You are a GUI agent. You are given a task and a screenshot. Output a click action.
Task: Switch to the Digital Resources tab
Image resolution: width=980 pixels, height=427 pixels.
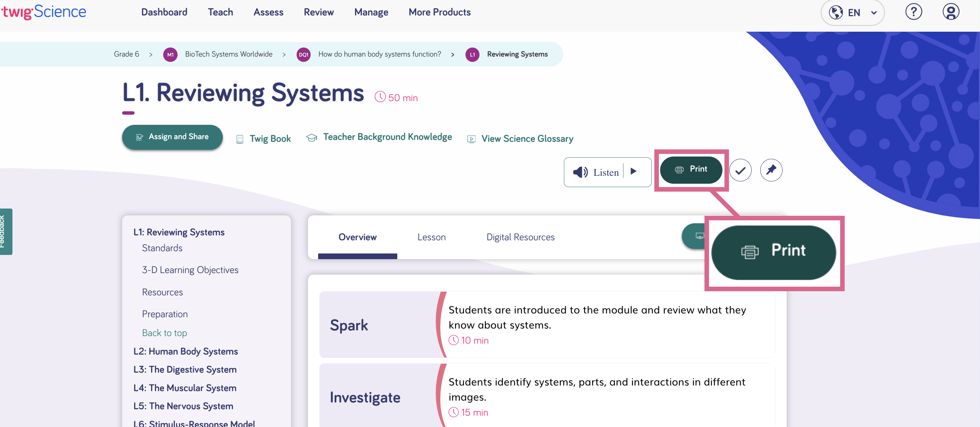click(x=520, y=237)
